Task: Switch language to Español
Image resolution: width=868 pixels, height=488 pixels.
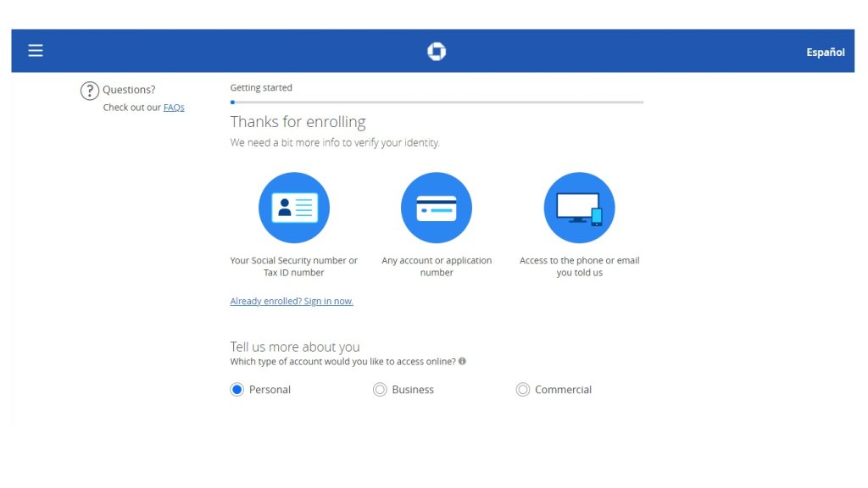Action: pyautogui.click(x=826, y=52)
